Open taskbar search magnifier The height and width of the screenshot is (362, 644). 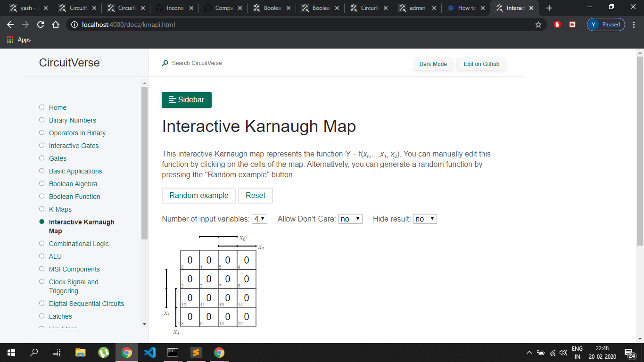click(34, 353)
